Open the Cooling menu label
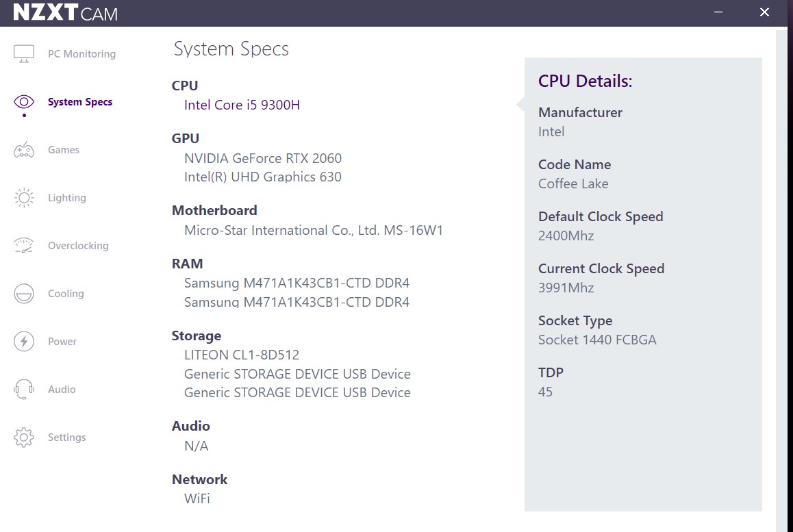Viewport: 793px width, 532px height. point(66,293)
